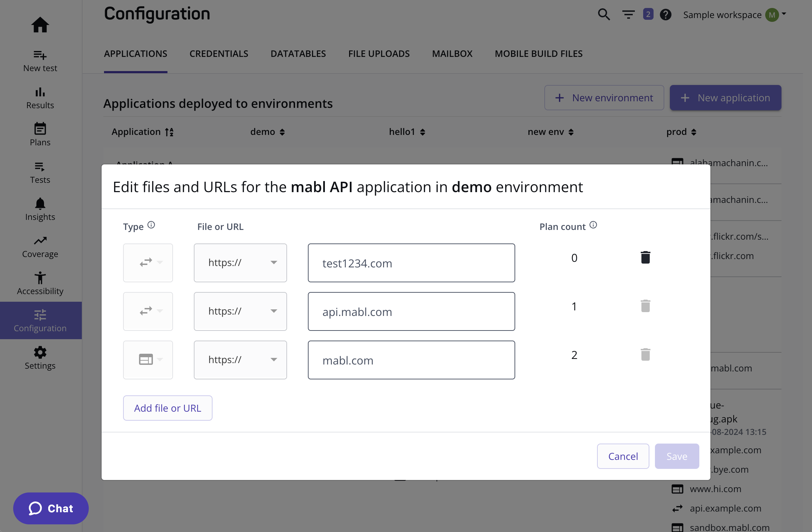Sort the demo environment column
The width and height of the screenshot is (812, 532).
tap(267, 132)
